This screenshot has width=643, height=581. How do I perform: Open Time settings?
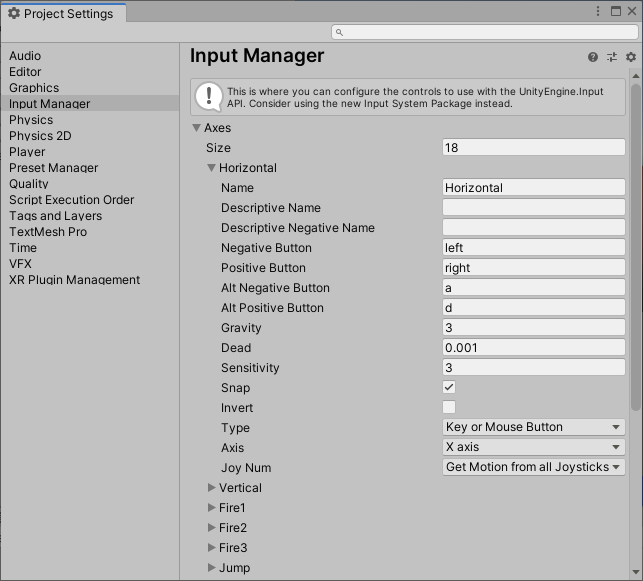[x=90, y=248]
